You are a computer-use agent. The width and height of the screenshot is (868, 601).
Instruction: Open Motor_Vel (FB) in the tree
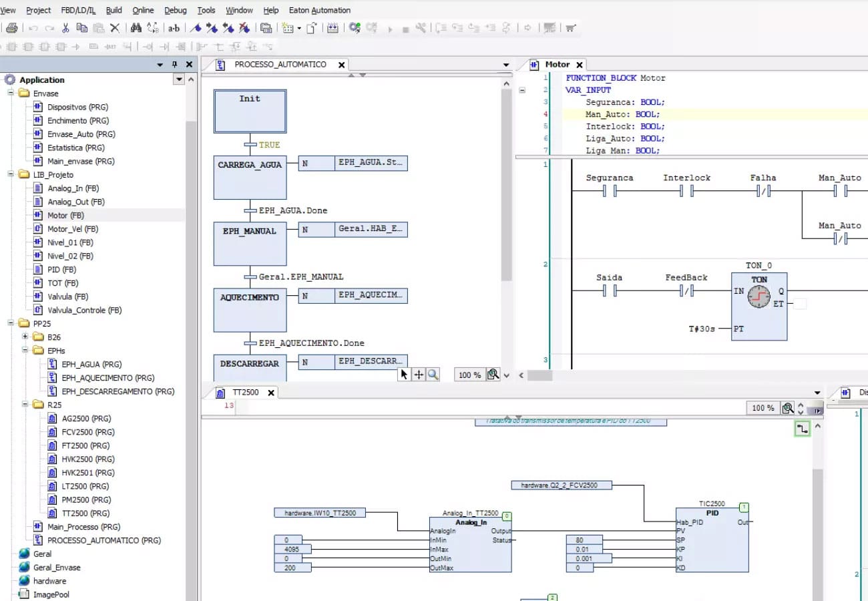point(73,229)
